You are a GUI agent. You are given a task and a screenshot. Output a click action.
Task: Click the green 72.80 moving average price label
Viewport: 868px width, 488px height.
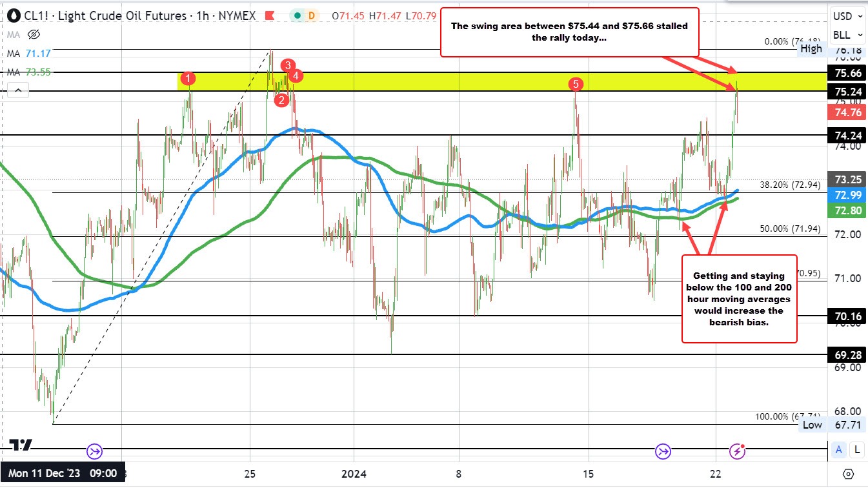(x=846, y=210)
